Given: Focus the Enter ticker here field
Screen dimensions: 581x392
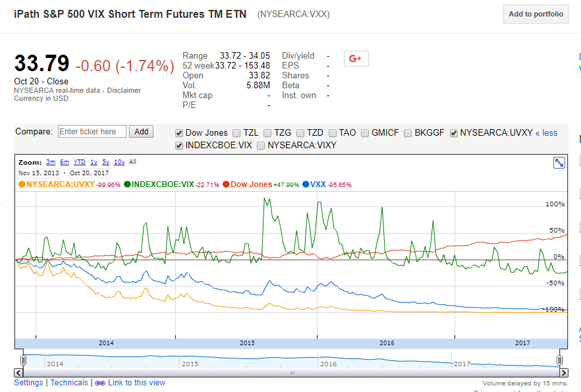Looking at the screenshot, I should 92,132.
